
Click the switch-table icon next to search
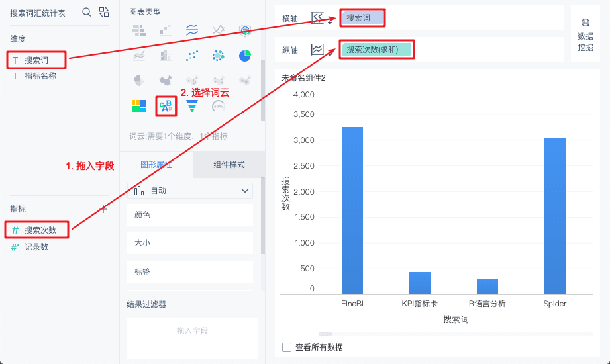pyautogui.click(x=104, y=12)
